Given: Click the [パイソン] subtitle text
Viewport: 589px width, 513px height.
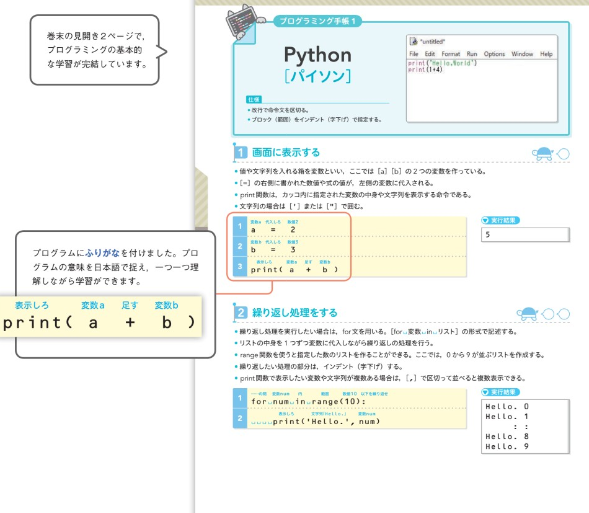Looking at the screenshot, I should click(x=317, y=76).
